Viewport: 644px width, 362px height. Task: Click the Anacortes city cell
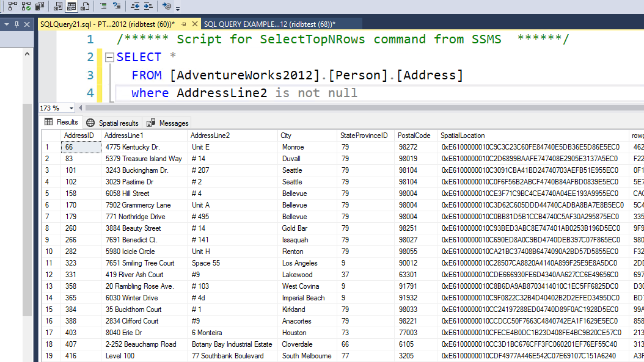click(x=307, y=321)
